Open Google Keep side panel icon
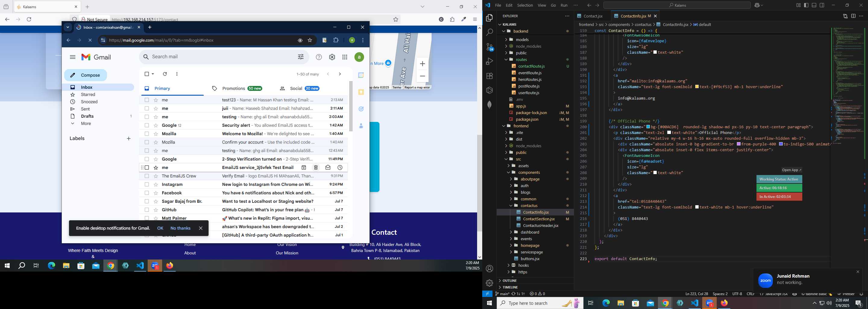Image resolution: width=868 pixels, height=309 pixels. [361, 92]
